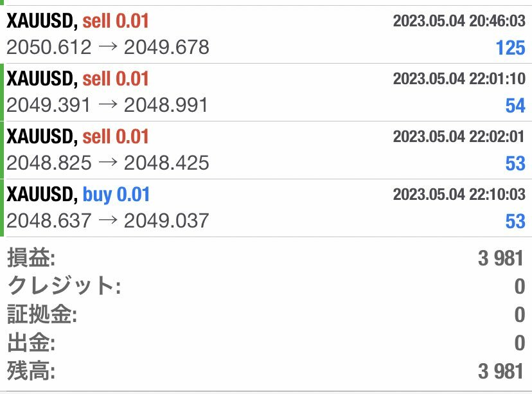This screenshot has width=532, height=394.
Task: Tap the 出金 value of 0
Action: (x=519, y=343)
